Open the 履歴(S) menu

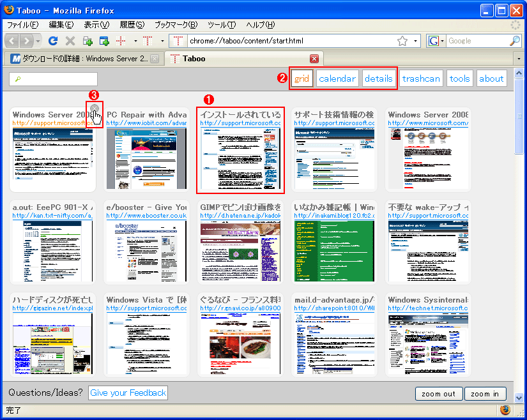click(x=132, y=25)
